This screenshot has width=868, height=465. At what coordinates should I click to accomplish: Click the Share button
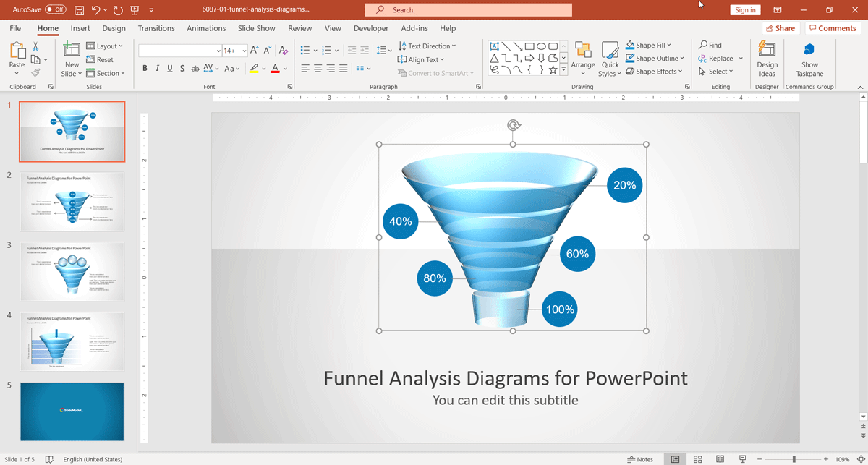coord(780,28)
